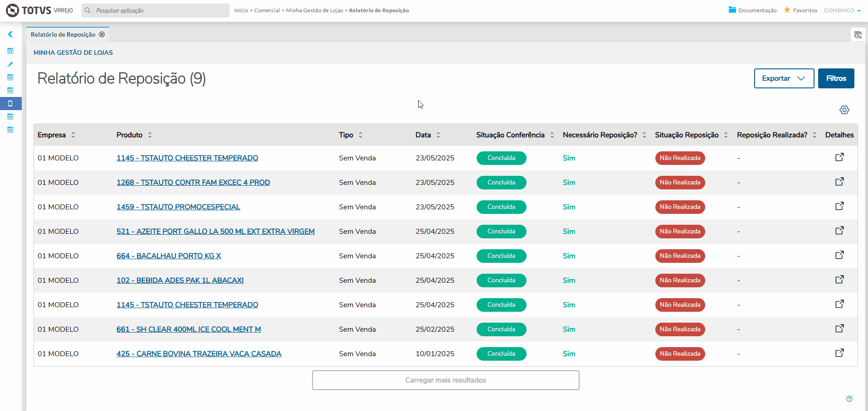Go to Comercial in the breadcrumb

click(x=267, y=10)
